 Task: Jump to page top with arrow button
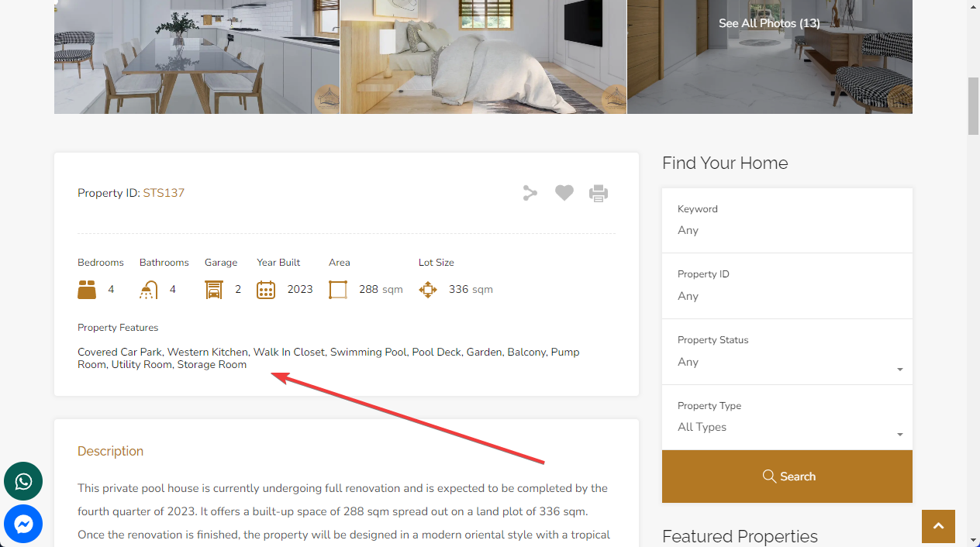[938, 526]
